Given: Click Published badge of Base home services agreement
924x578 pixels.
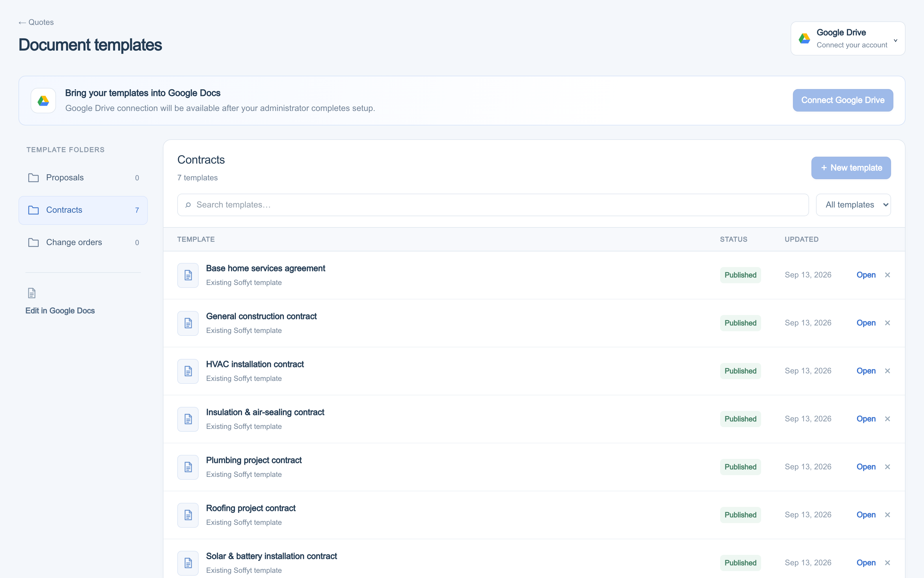Looking at the screenshot, I should tap(740, 275).
